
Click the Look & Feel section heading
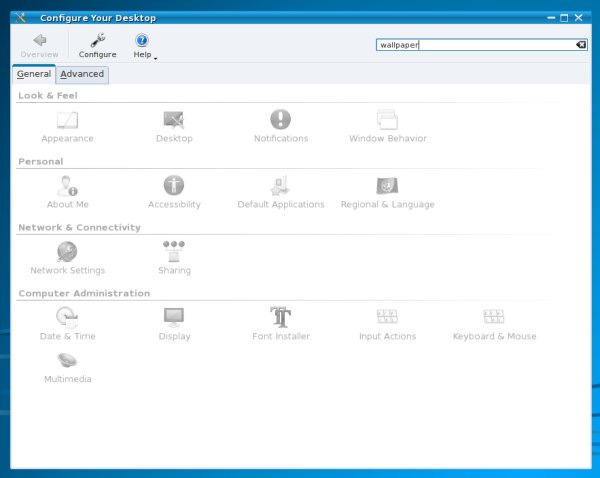pos(48,96)
